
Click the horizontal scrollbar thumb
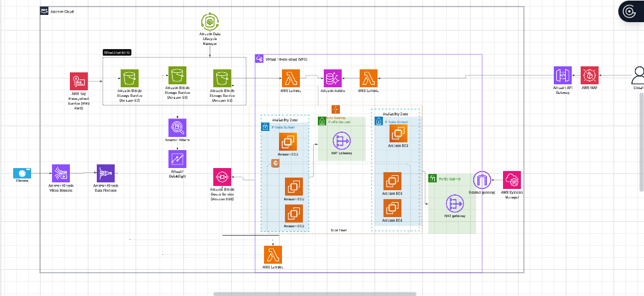tap(315, 294)
